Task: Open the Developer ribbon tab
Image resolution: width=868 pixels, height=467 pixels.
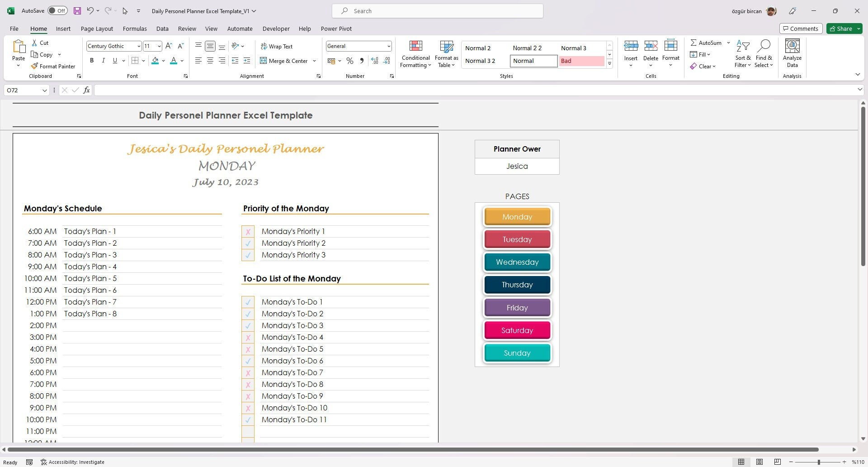Action: (x=276, y=29)
